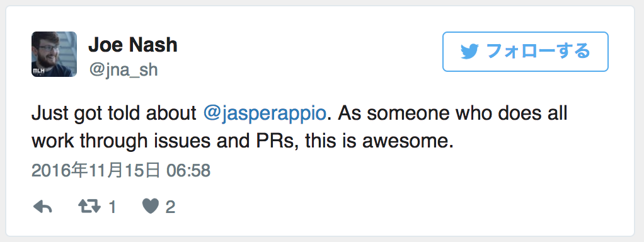Open tweet permalink via 2016年11月15日 date

(x=96, y=171)
